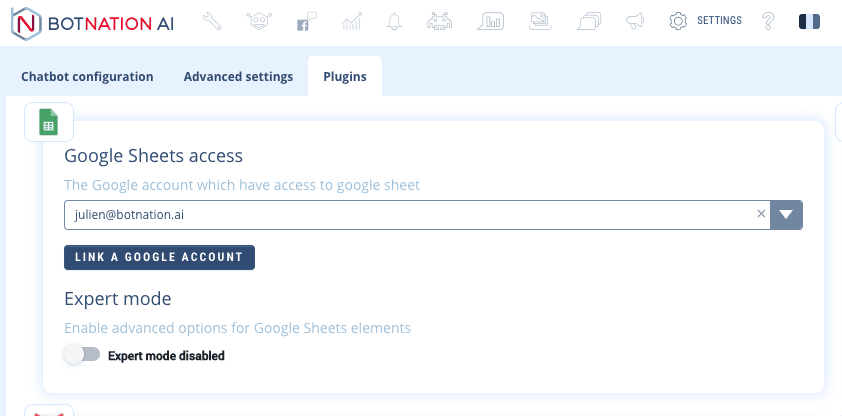The height and width of the screenshot is (416, 842).
Task: Open the megaphone broadcast icon
Action: [634, 21]
